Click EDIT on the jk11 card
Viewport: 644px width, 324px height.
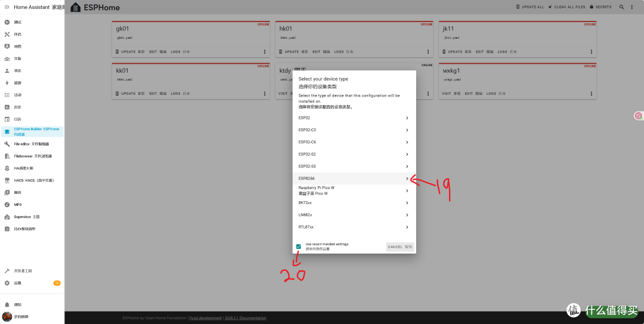click(x=485, y=52)
